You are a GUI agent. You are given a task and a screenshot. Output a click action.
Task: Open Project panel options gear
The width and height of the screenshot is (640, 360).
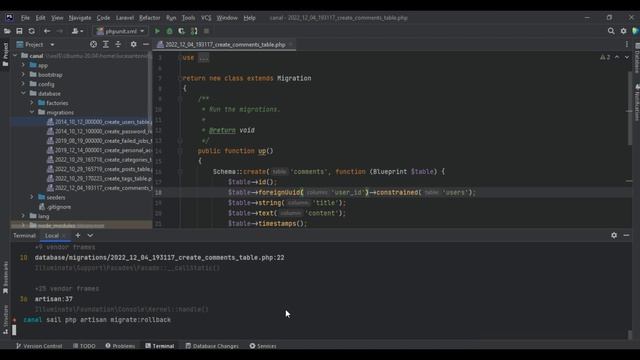[x=133, y=44]
